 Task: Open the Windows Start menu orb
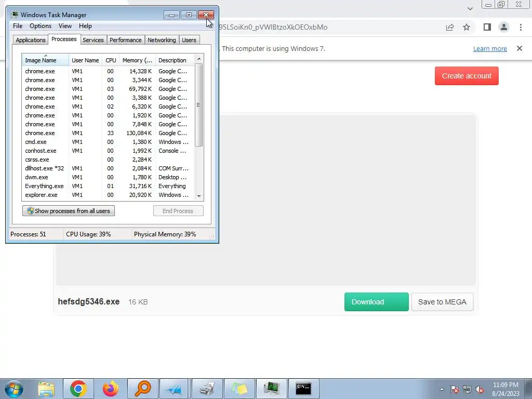coord(14,389)
